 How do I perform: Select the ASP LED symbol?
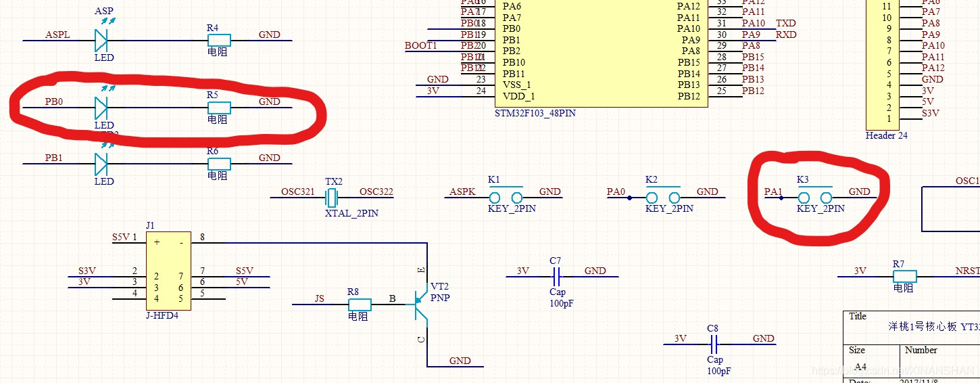pyautogui.click(x=101, y=41)
